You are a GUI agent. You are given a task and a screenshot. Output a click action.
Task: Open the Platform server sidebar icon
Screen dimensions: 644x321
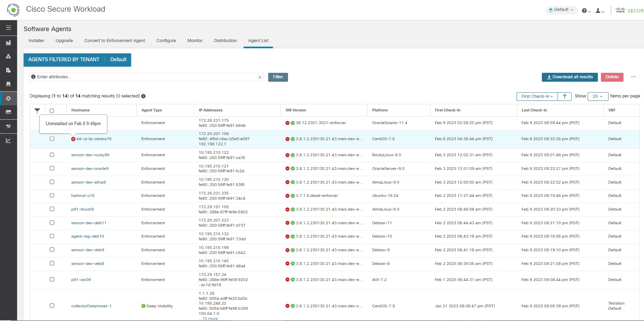click(9, 112)
